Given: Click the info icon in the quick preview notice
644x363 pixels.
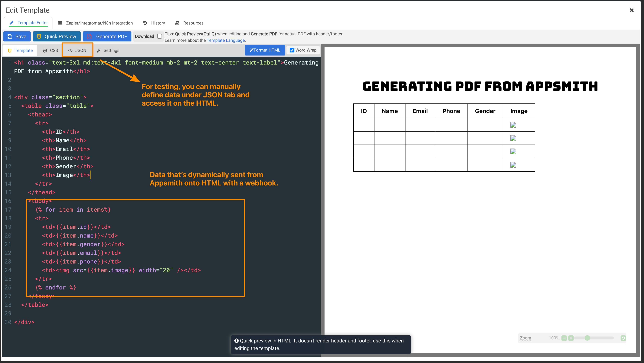Looking at the screenshot, I should 237,340.
